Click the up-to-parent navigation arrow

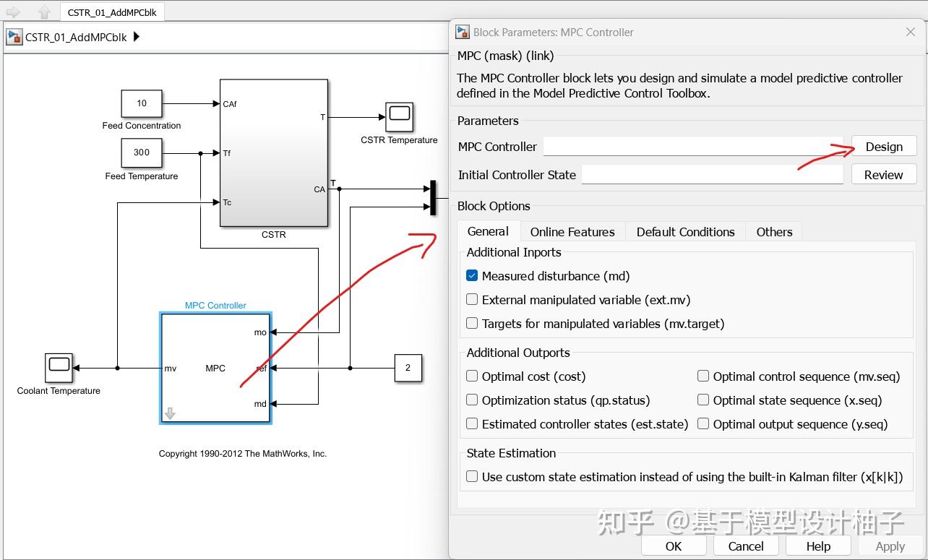45,11
